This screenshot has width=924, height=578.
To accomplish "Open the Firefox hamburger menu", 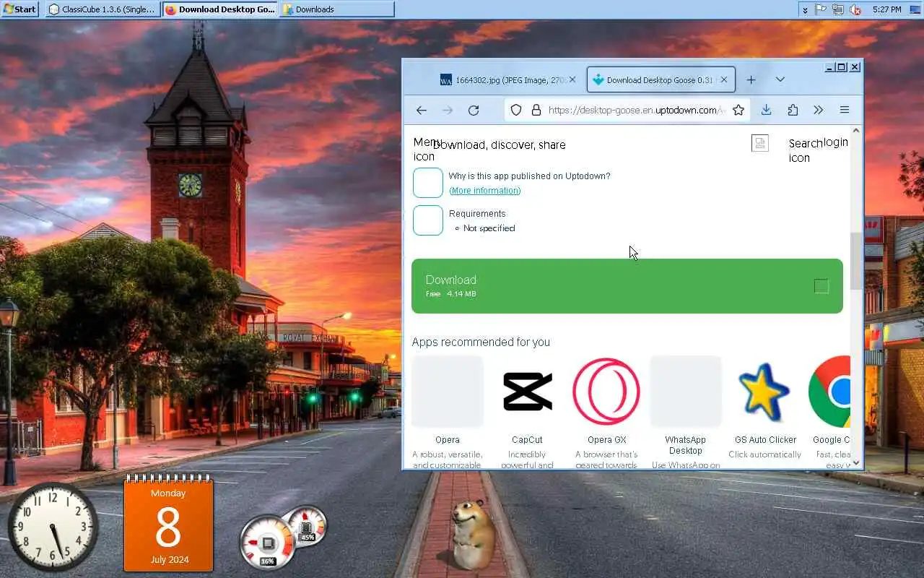I will click(845, 110).
